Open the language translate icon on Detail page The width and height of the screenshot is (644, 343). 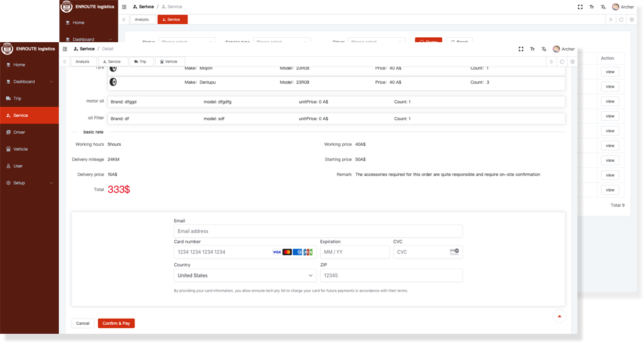click(544, 49)
